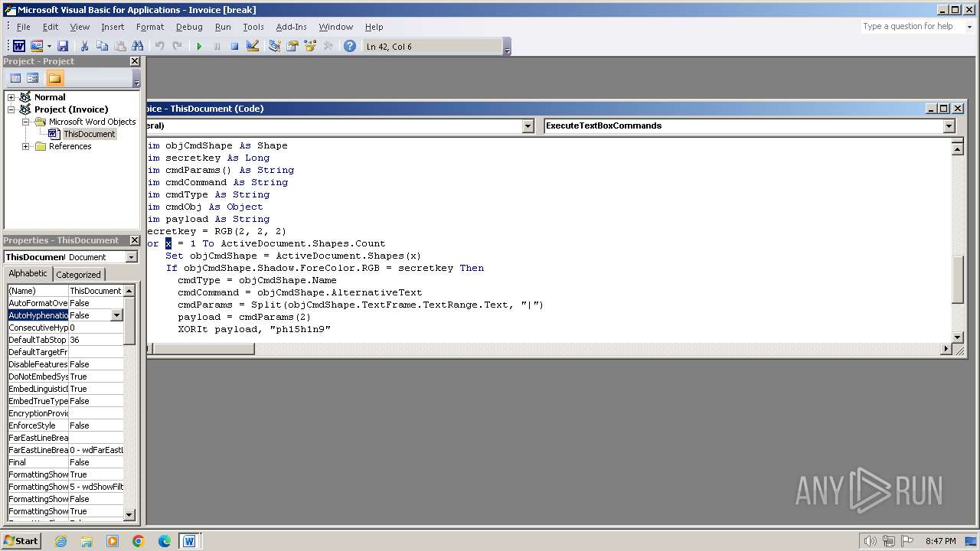This screenshot has height=551, width=980.
Task: Open AutoHyphenation value dropdown
Action: (116, 315)
